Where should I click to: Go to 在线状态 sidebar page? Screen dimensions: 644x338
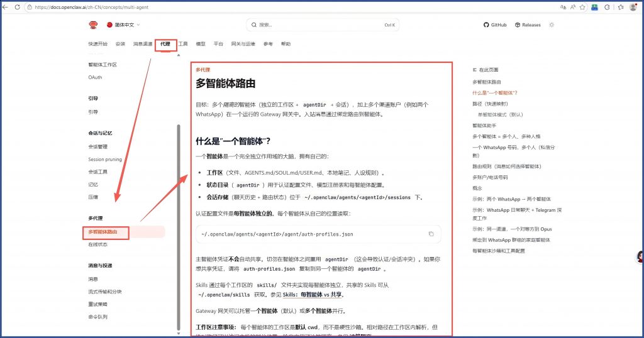tap(97, 244)
